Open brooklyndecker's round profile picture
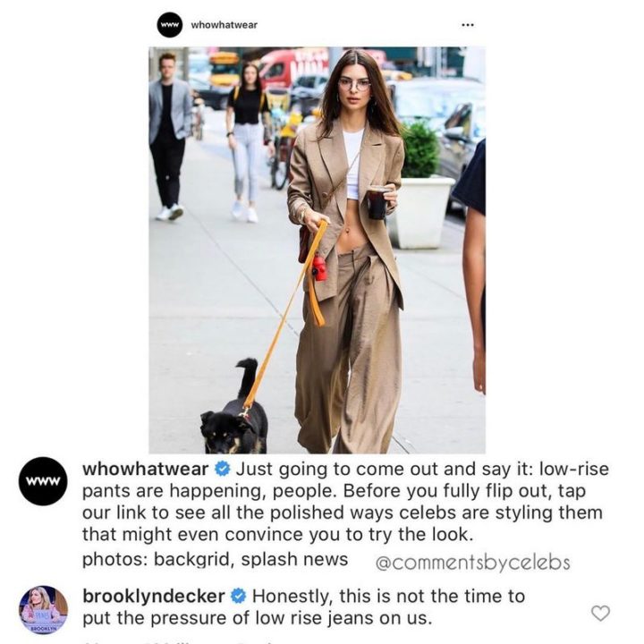The height and width of the screenshot is (644, 644). click(43, 610)
